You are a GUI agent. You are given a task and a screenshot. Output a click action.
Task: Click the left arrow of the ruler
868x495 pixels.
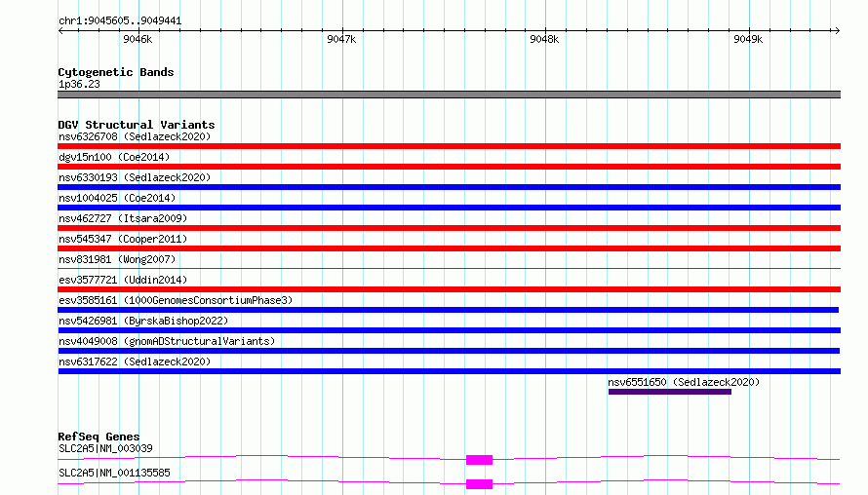(60, 30)
